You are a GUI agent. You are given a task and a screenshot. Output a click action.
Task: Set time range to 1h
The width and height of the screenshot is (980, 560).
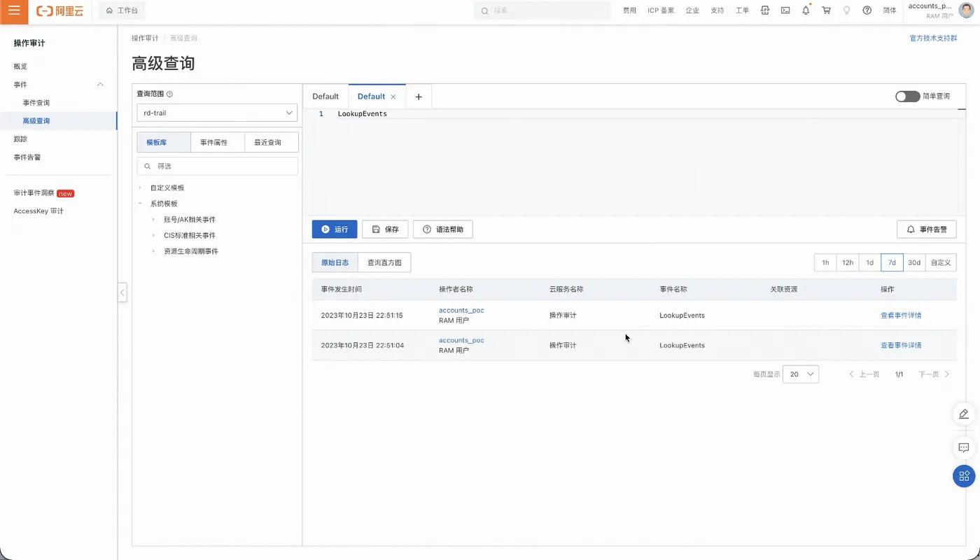point(825,262)
